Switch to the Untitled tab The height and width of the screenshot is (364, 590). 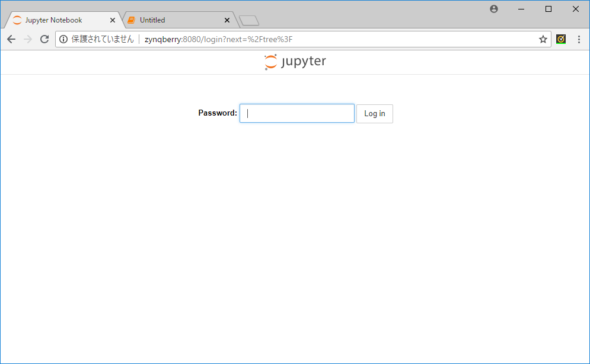[172, 20]
